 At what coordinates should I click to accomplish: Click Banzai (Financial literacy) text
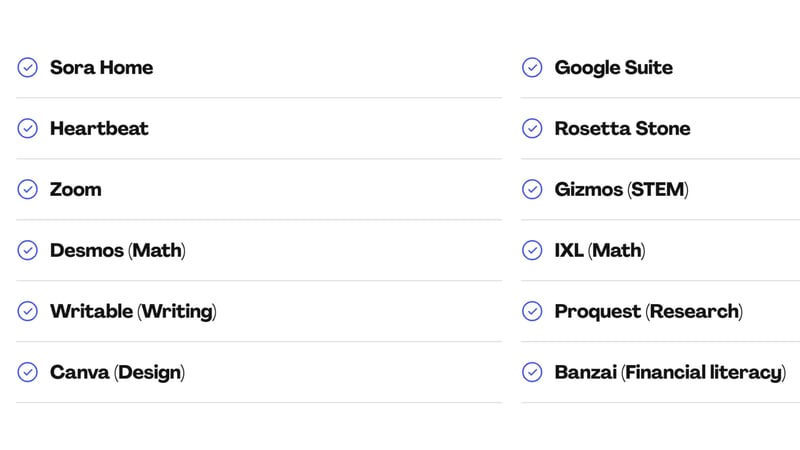pos(669,373)
